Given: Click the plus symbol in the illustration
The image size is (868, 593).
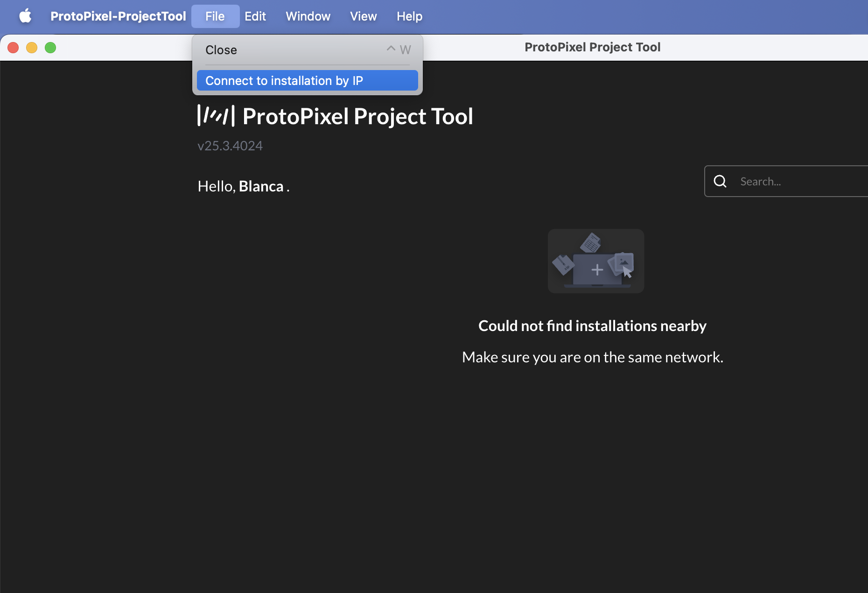Looking at the screenshot, I should (x=597, y=269).
